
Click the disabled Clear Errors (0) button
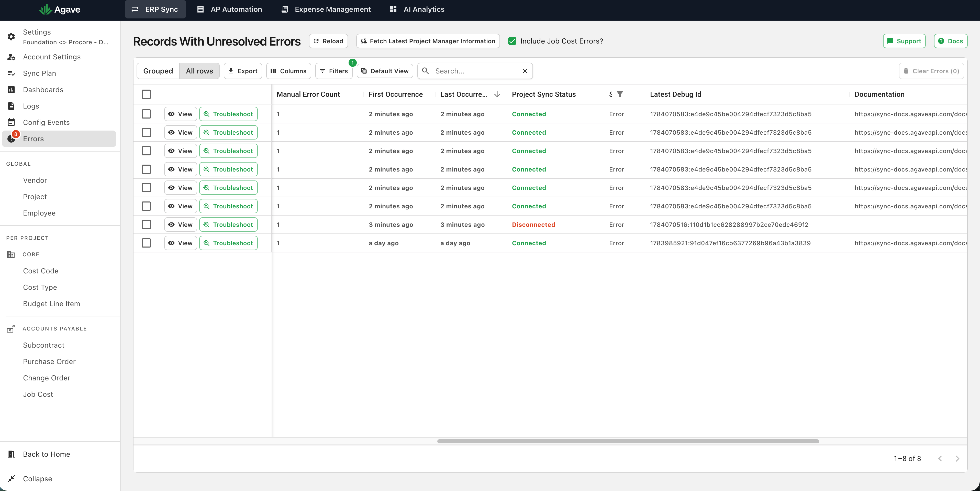tap(931, 71)
